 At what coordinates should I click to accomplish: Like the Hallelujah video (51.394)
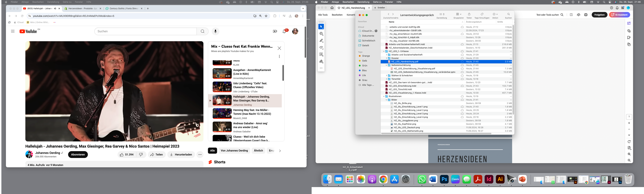127,155
